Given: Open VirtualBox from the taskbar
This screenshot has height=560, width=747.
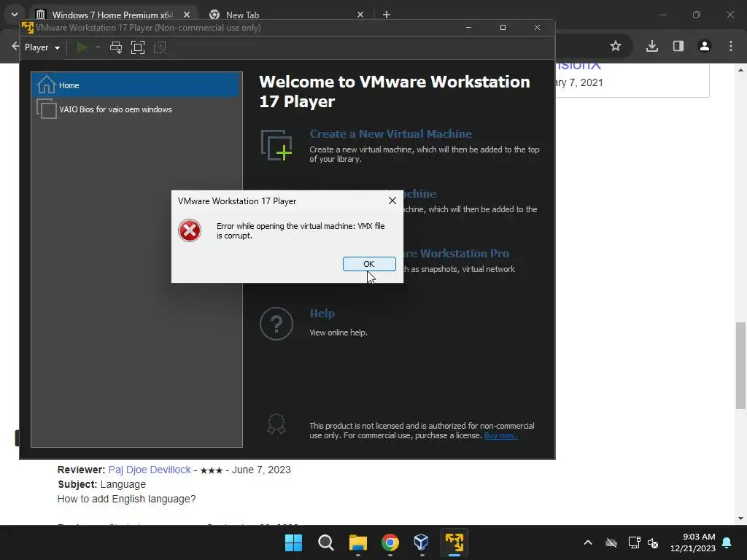Looking at the screenshot, I should pos(422,542).
